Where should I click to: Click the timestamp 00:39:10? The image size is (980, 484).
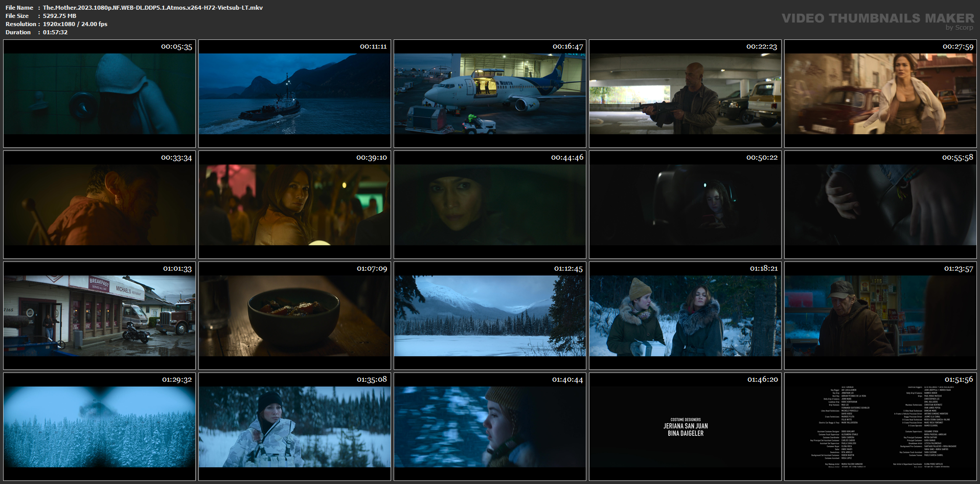(x=372, y=158)
